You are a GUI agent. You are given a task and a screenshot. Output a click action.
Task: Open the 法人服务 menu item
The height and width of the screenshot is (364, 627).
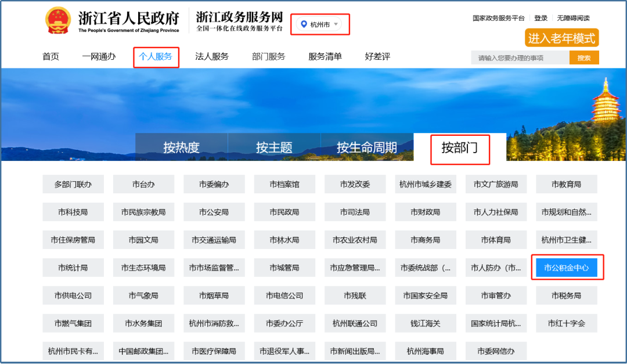coord(212,57)
